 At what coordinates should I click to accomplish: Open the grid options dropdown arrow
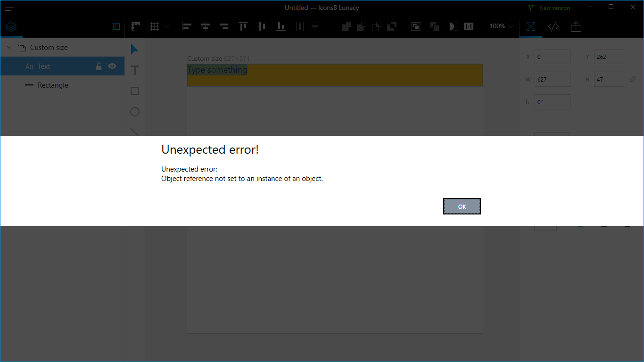coord(167,26)
